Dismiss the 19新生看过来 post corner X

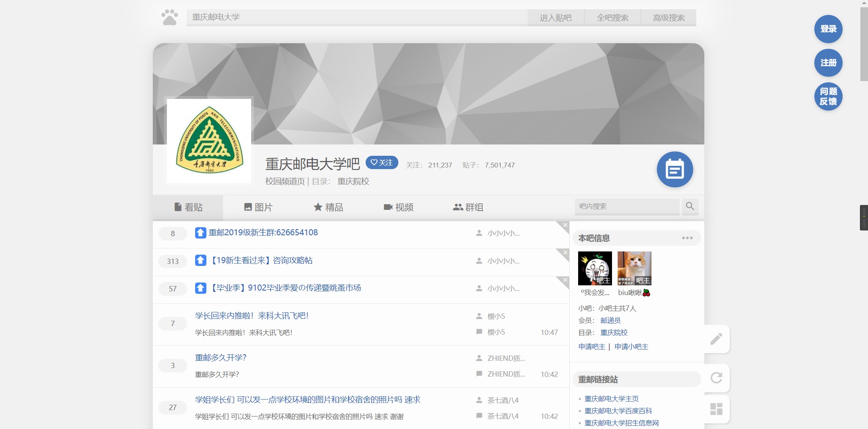pos(565,253)
